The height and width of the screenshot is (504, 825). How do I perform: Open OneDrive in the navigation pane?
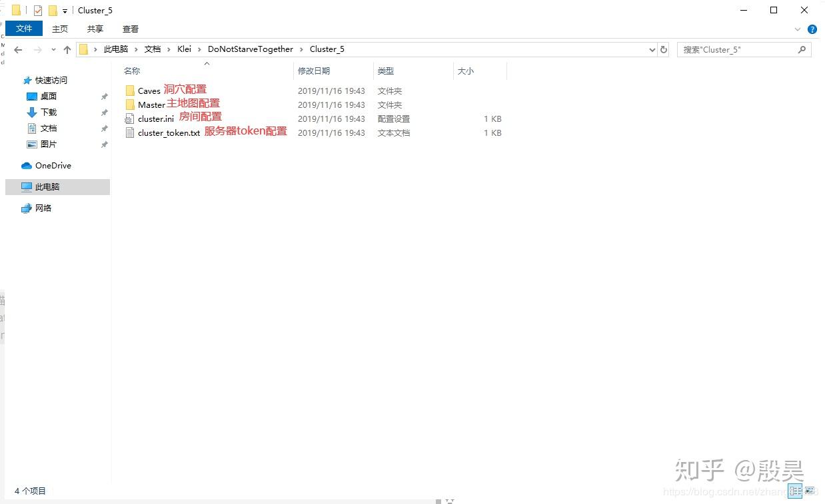53,165
